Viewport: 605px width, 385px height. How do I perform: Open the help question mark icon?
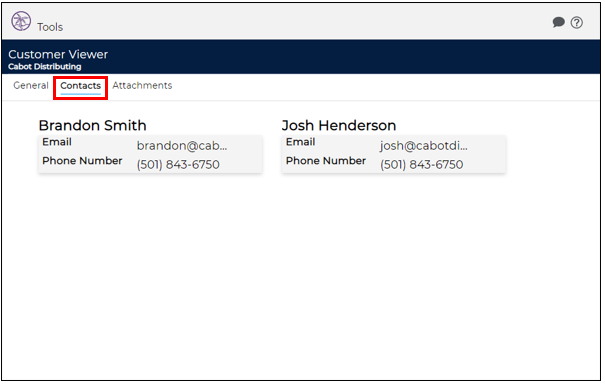[577, 22]
